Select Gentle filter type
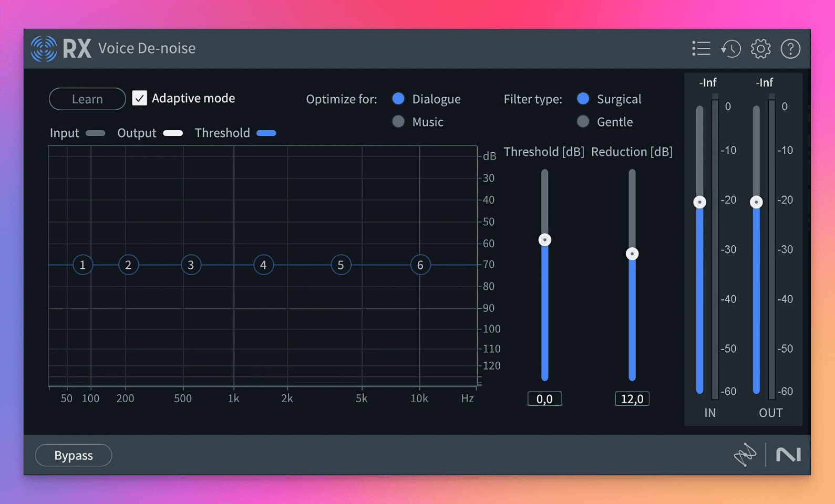The height and width of the screenshot is (504, 835). (583, 122)
